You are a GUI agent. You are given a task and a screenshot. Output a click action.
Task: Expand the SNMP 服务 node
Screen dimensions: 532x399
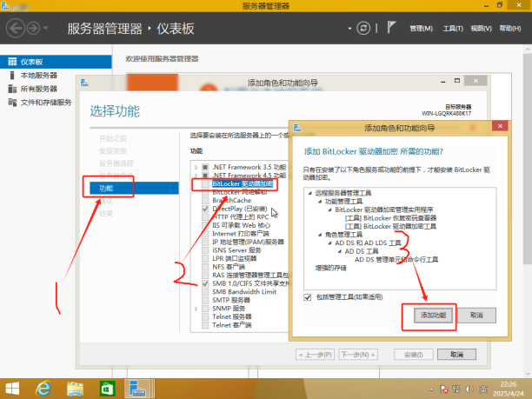196,309
